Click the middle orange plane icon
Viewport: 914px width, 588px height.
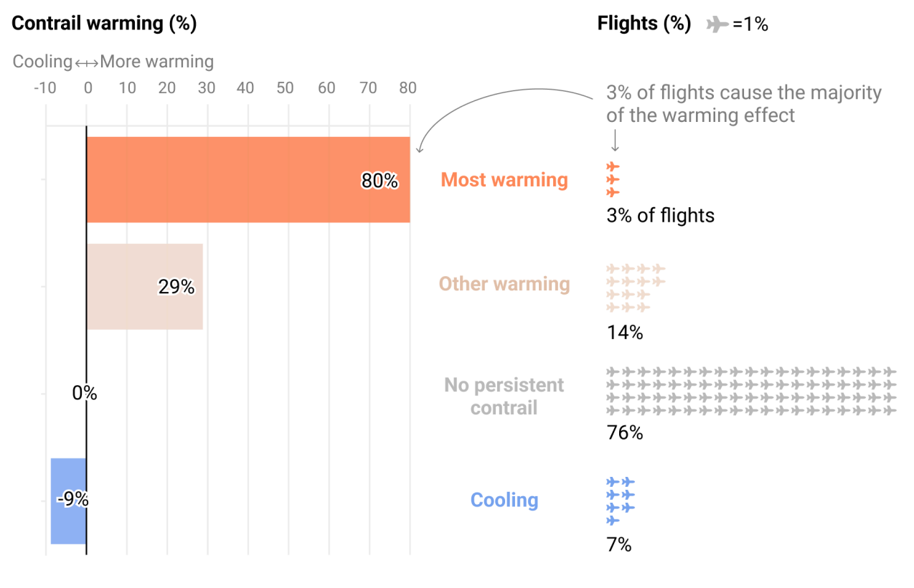pos(613,179)
